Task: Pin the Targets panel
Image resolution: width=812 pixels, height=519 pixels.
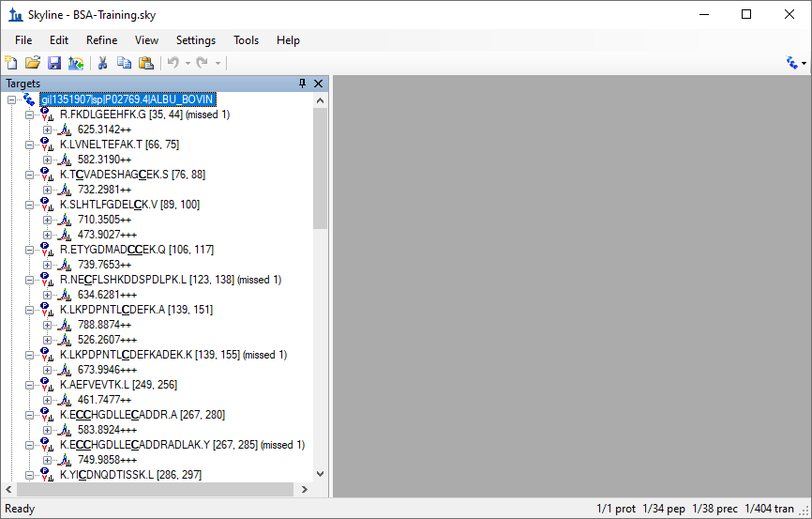Action: [x=303, y=84]
